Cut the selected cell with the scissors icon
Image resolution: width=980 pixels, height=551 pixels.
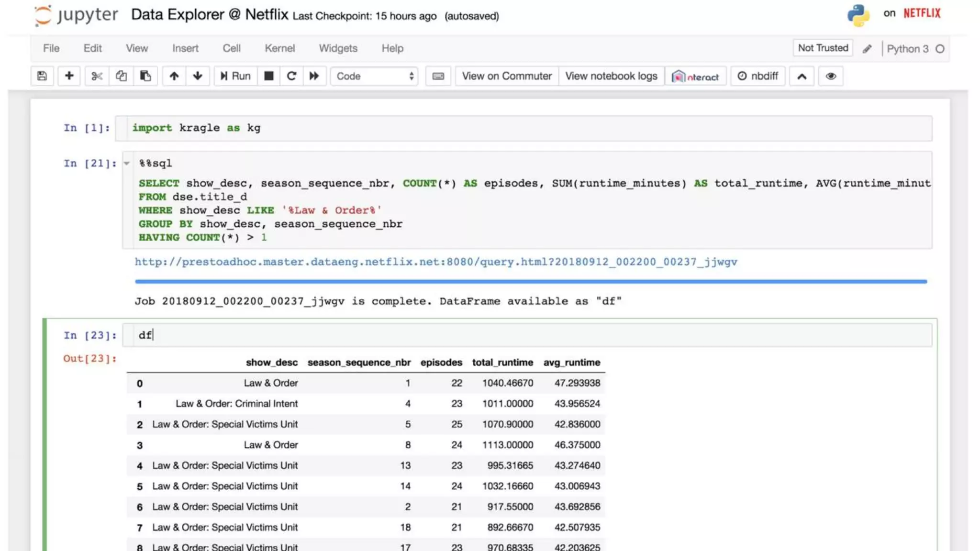[97, 76]
